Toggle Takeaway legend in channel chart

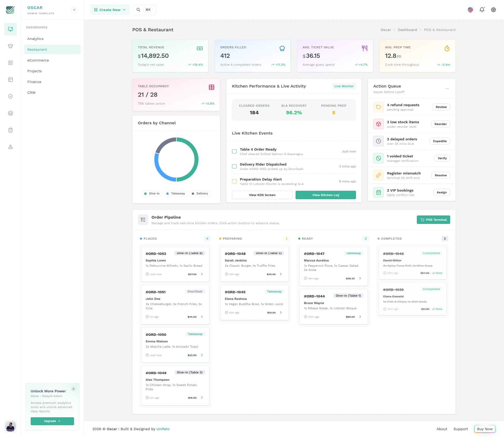[x=176, y=194]
